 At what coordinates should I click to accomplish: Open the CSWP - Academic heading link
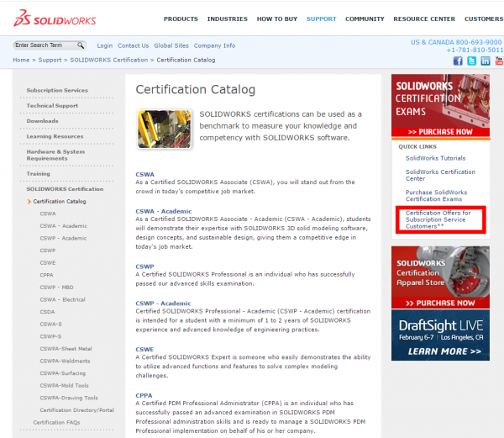(x=163, y=303)
